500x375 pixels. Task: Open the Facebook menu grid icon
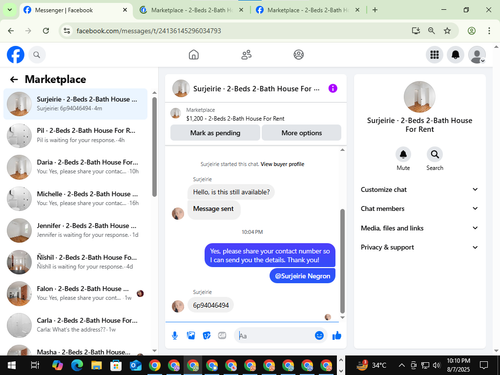(x=434, y=55)
